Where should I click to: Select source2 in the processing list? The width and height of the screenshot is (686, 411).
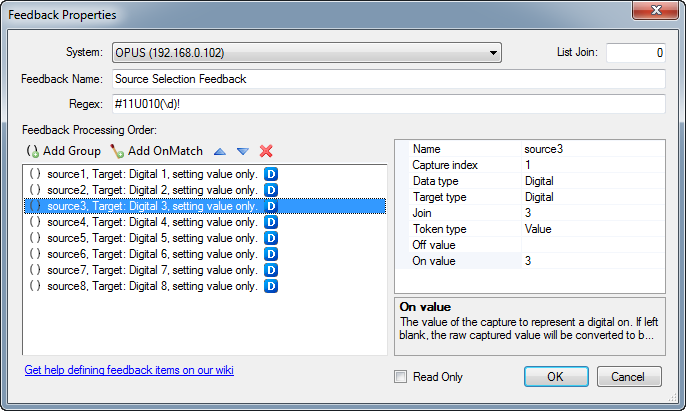pos(150,190)
